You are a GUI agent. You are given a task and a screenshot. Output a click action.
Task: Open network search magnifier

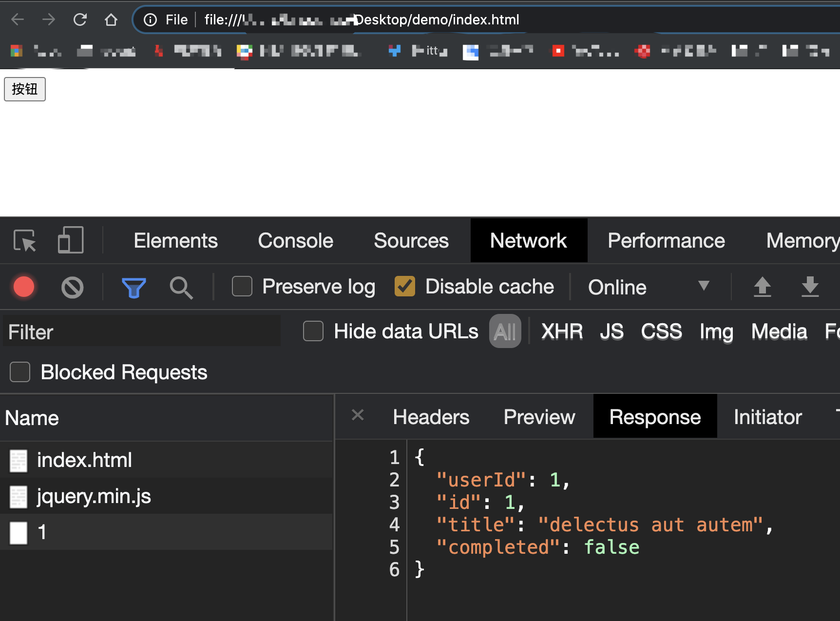coord(181,287)
